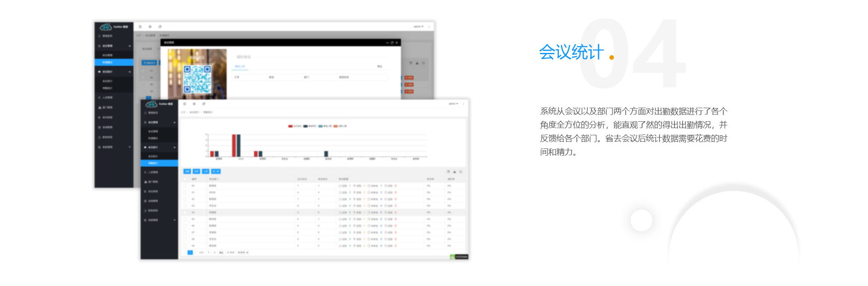The height and width of the screenshot is (286, 868).
Task: Maximize the black-titled meeting dialog
Action: (392, 43)
